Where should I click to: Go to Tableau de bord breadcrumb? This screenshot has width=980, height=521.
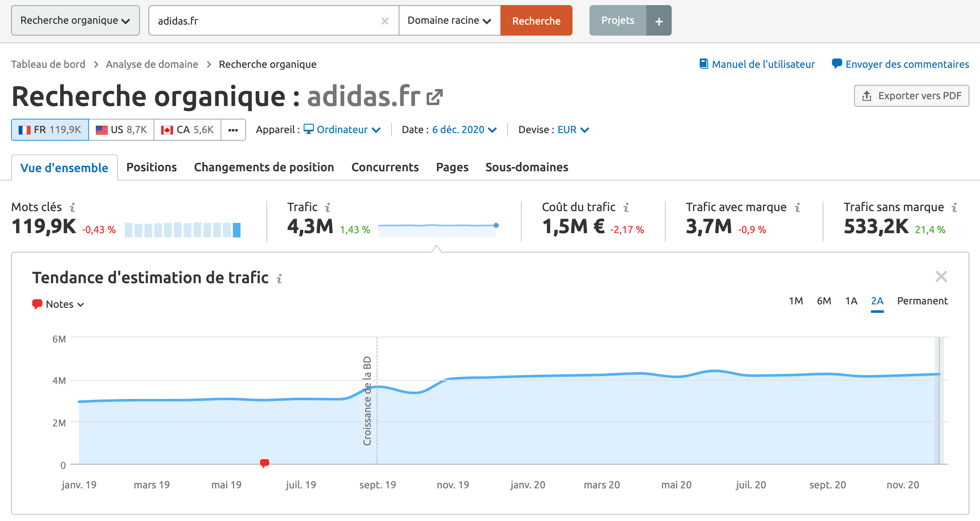click(x=48, y=64)
